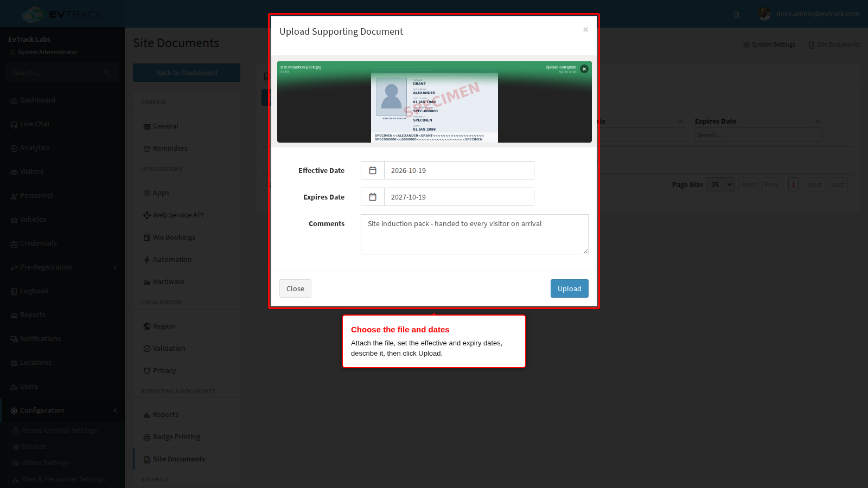Expand the Pre-Registration sidebar chevron

point(115,267)
